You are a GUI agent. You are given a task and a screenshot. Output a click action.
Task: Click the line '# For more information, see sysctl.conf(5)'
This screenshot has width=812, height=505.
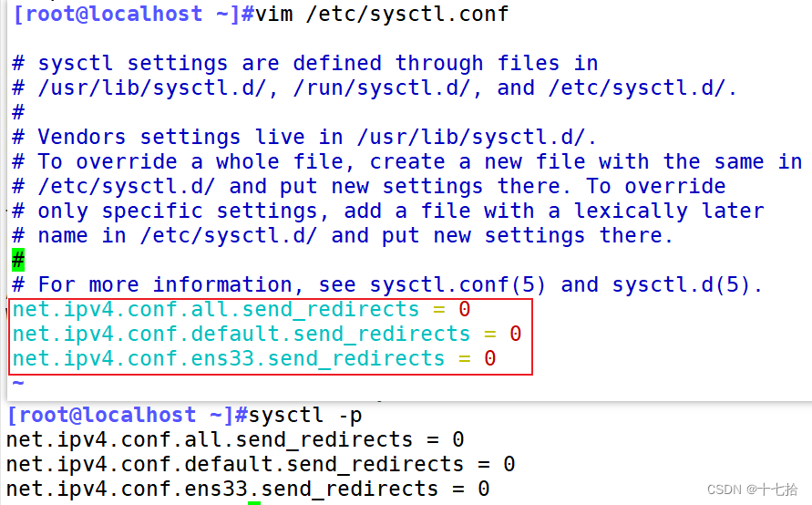pos(387,285)
